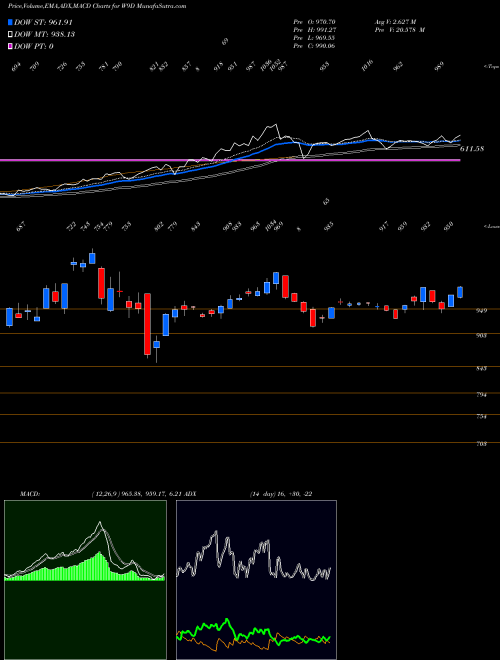The height and width of the screenshot is (660, 500).
Task: Click the ADX (14 day) values text
Action: 280,494
